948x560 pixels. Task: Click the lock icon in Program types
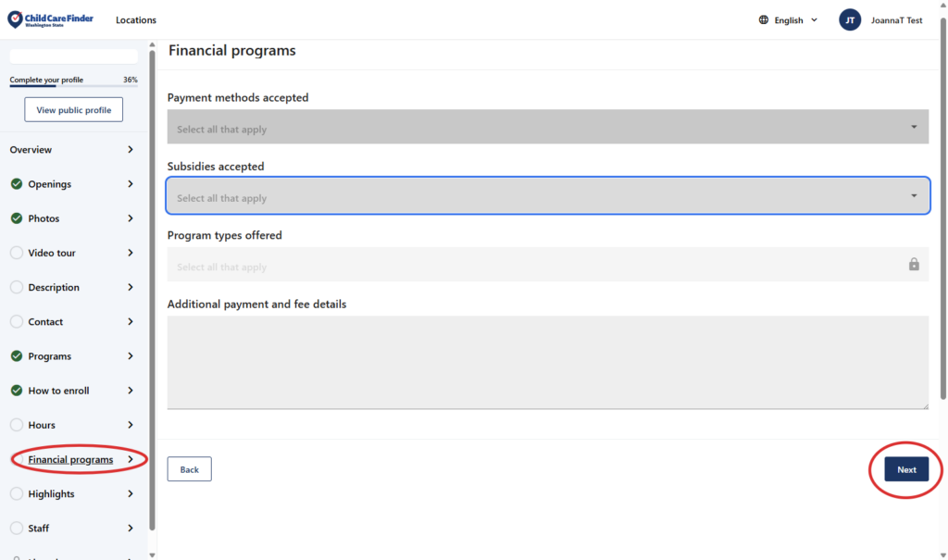point(914,265)
